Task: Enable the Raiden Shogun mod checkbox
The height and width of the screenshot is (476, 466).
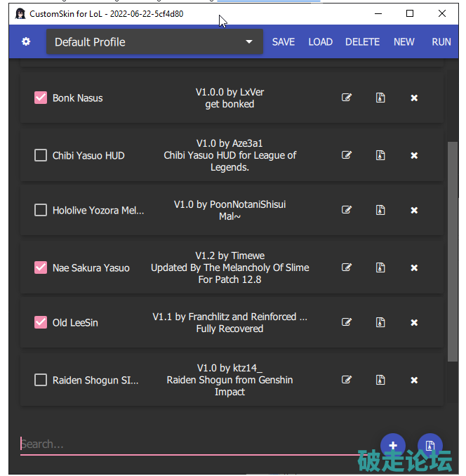Action: click(x=41, y=380)
